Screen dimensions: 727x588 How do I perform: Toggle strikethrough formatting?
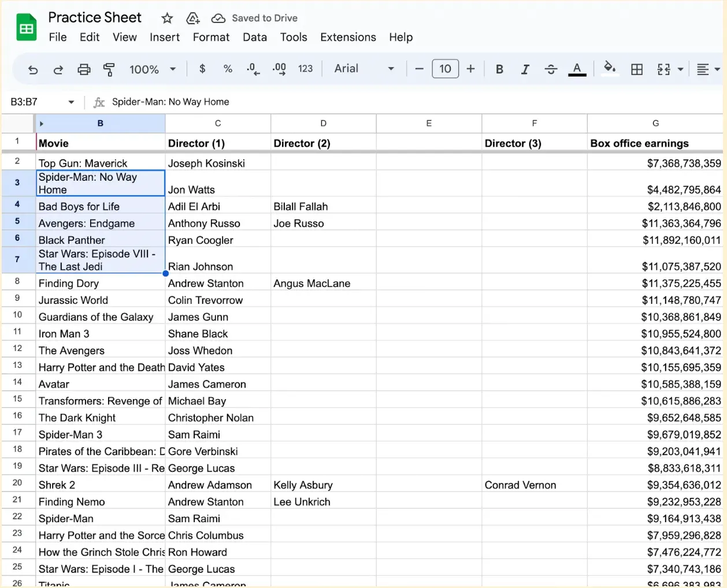551,69
